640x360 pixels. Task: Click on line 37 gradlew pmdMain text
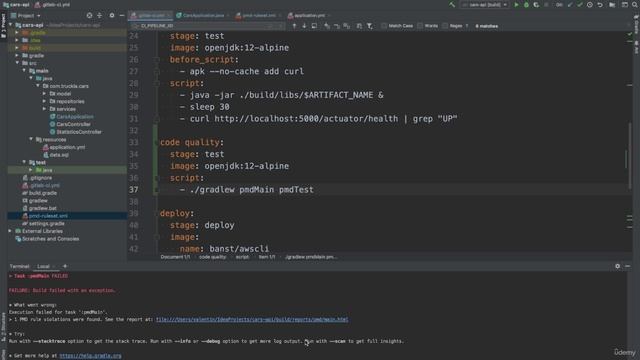(252, 189)
